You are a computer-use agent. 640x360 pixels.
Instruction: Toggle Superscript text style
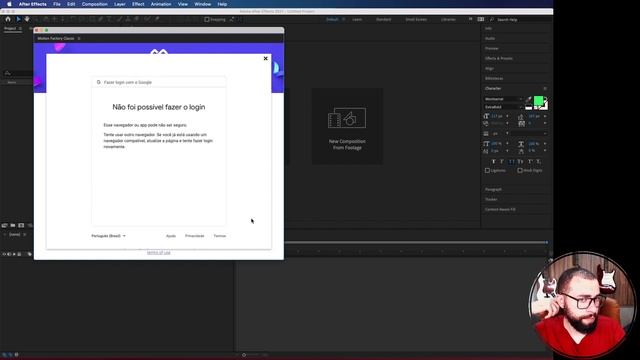(x=530, y=162)
